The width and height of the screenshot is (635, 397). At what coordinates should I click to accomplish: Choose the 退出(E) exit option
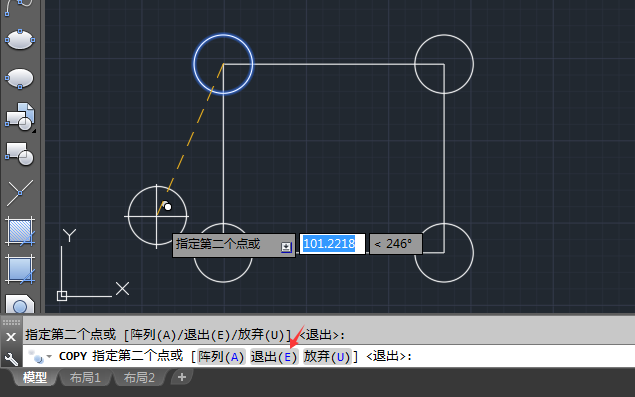click(x=274, y=356)
